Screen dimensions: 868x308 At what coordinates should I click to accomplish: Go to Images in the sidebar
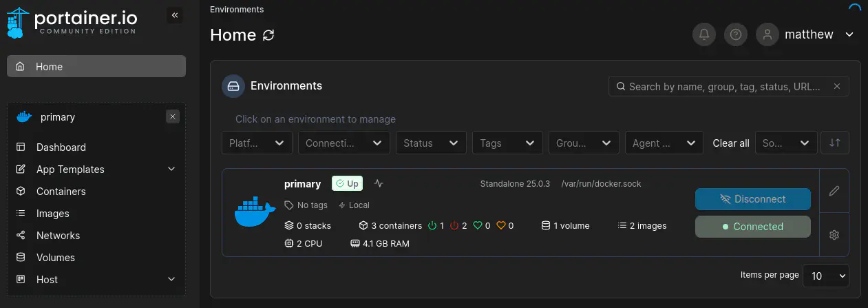[52, 214]
